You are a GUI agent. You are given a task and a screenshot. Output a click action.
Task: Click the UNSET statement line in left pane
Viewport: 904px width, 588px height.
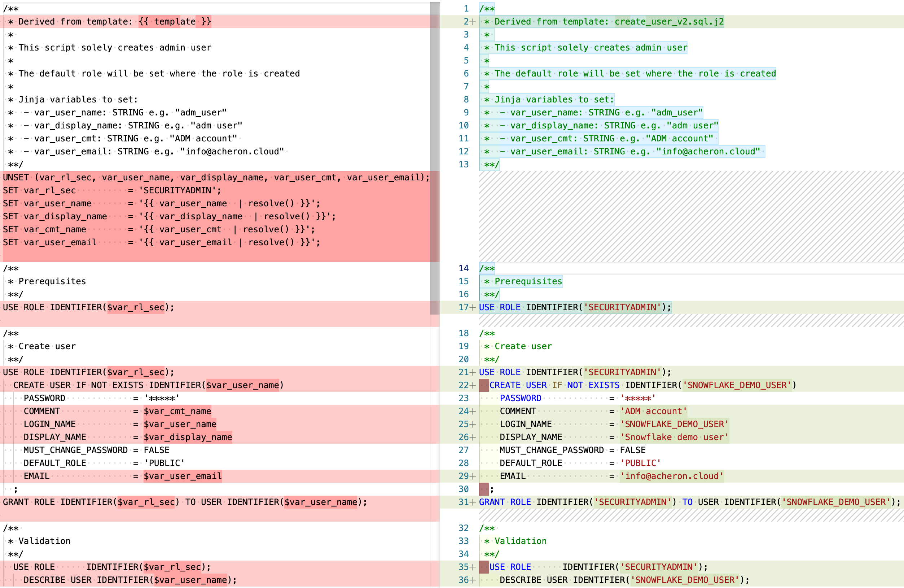coord(216,177)
